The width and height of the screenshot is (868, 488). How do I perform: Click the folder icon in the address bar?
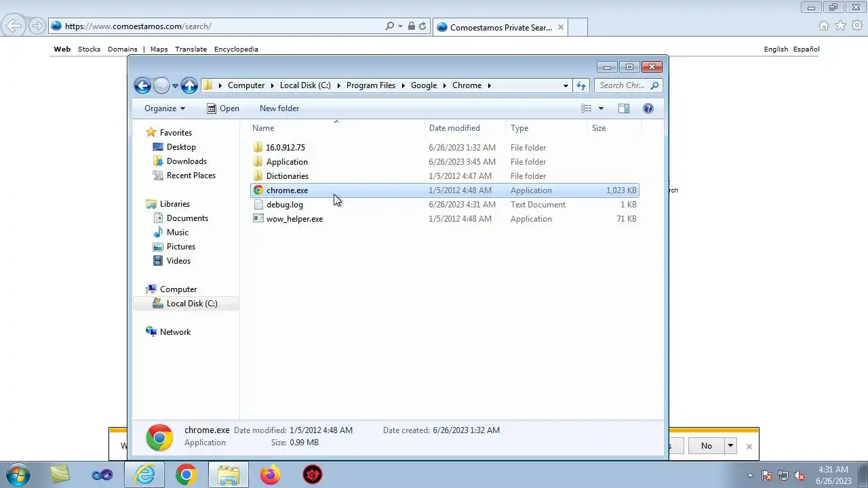[208, 85]
